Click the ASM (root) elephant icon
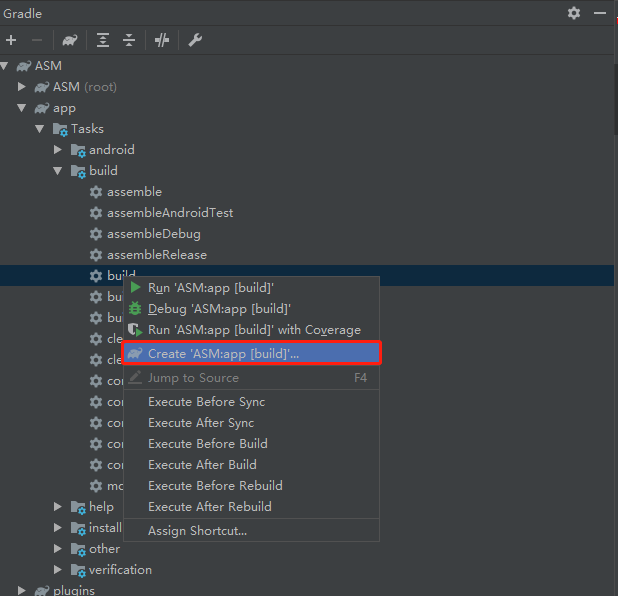Screen dimensions: 618x596 (42, 87)
